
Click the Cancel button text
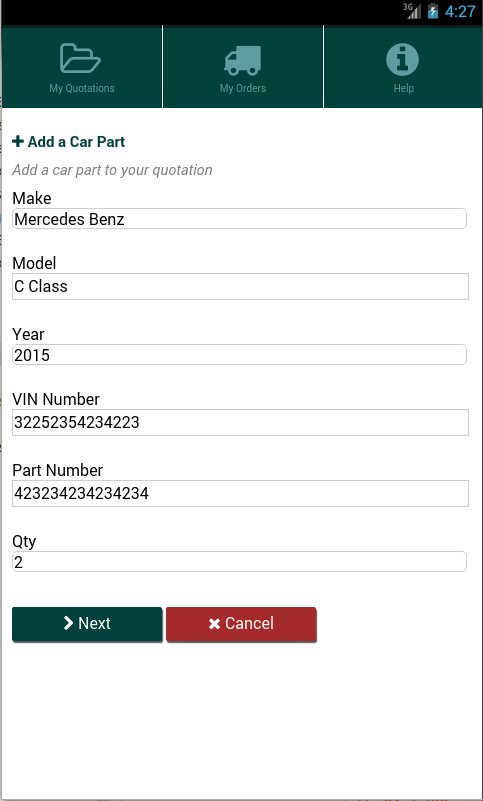coord(249,623)
